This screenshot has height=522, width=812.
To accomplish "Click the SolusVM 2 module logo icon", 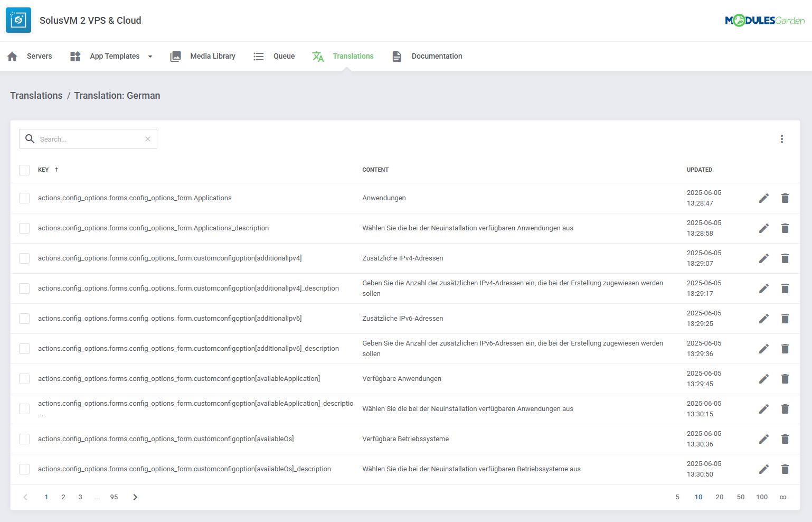I will point(18,20).
